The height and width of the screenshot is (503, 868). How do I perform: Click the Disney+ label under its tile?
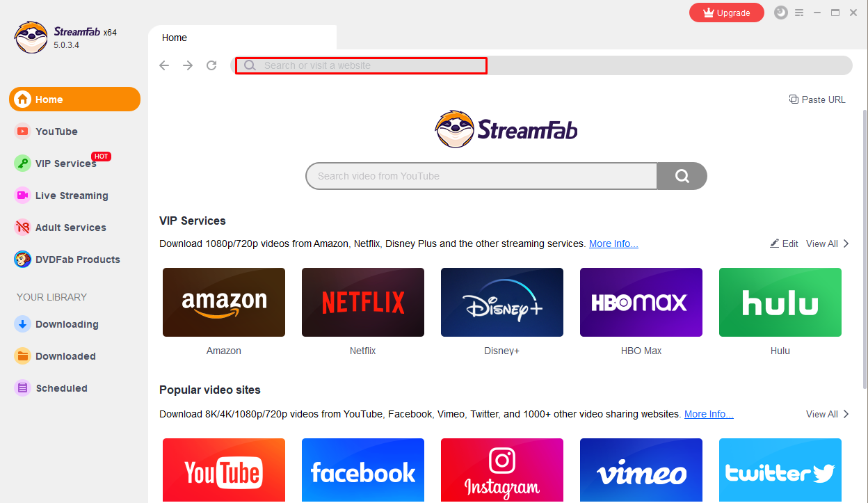[502, 351]
